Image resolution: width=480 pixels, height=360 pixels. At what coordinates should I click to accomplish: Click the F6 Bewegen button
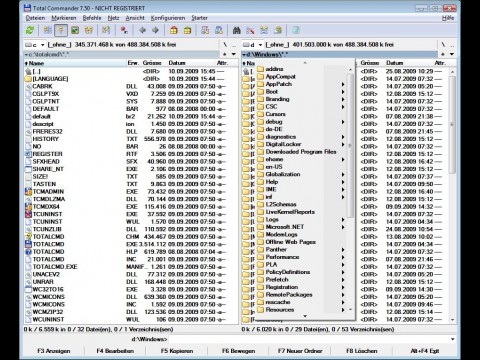(x=238, y=351)
